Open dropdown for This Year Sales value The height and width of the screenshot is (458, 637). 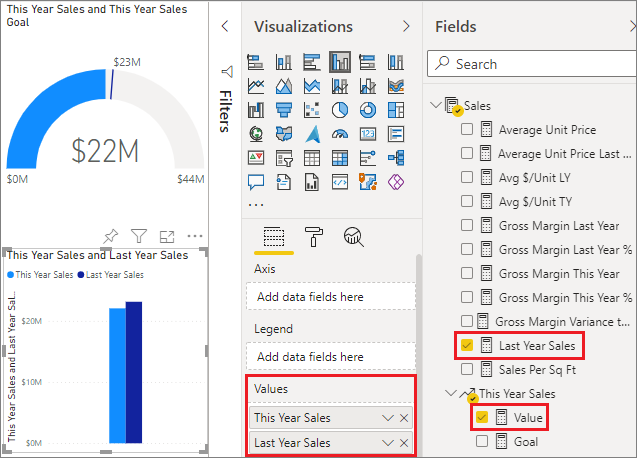(388, 418)
